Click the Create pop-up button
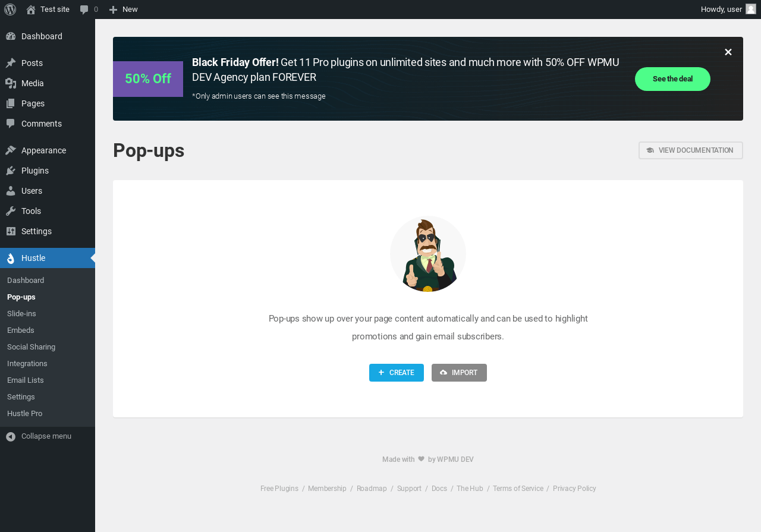Viewport: 761px width, 532px height. 397,373
